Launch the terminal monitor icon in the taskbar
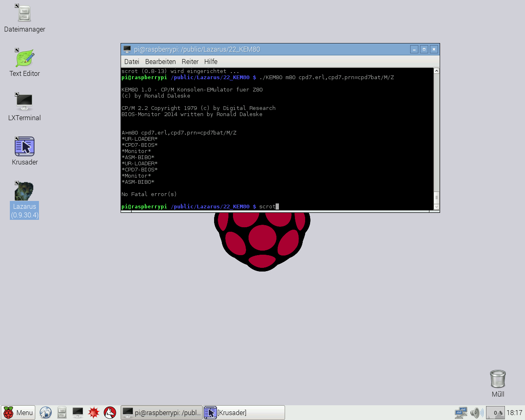The height and width of the screenshot is (420, 525). coord(78,413)
